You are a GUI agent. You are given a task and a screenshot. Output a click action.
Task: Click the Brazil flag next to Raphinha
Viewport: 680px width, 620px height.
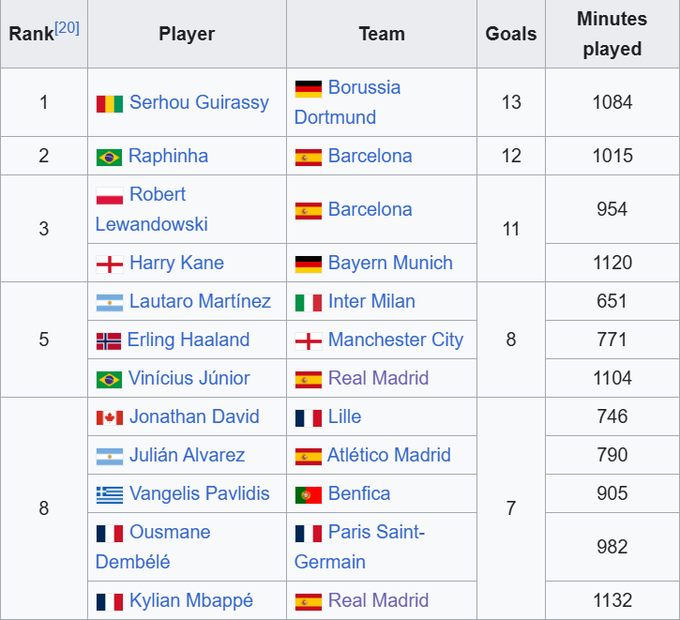click(x=109, y=157)
